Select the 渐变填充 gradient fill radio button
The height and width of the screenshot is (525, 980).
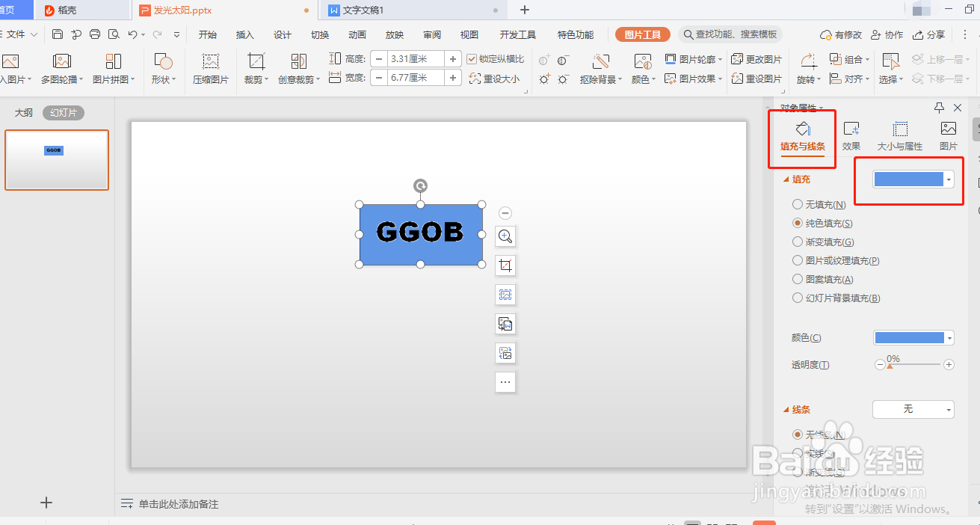click(798, 242)
